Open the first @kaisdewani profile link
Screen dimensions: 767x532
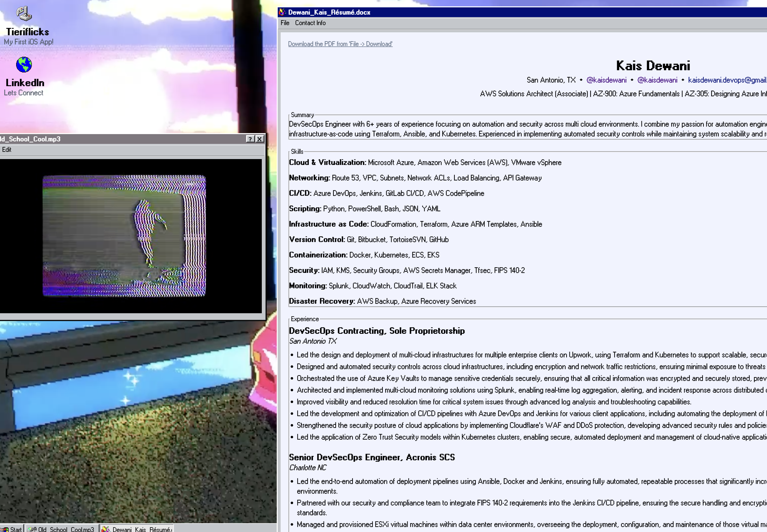pos(606,80)
